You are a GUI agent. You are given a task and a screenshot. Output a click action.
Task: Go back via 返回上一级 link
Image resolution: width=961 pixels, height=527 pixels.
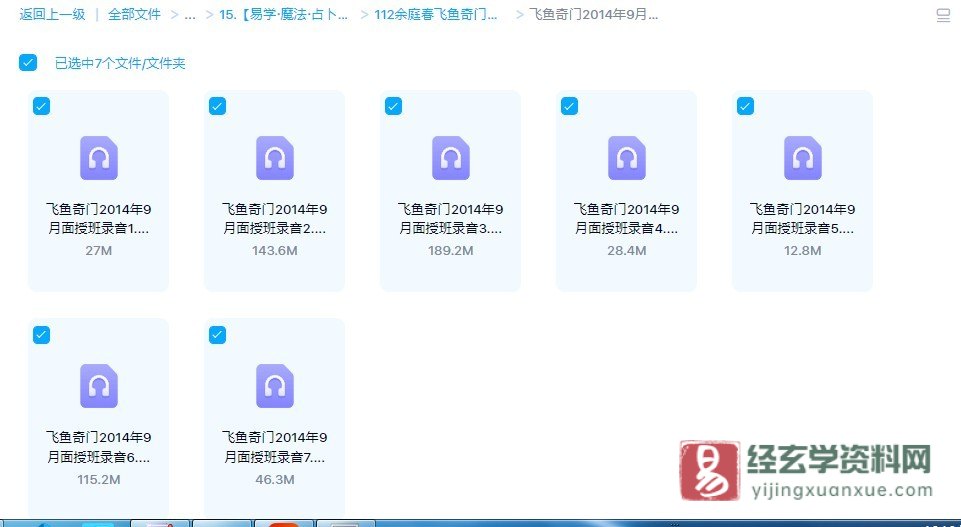[x=52, y=14]
